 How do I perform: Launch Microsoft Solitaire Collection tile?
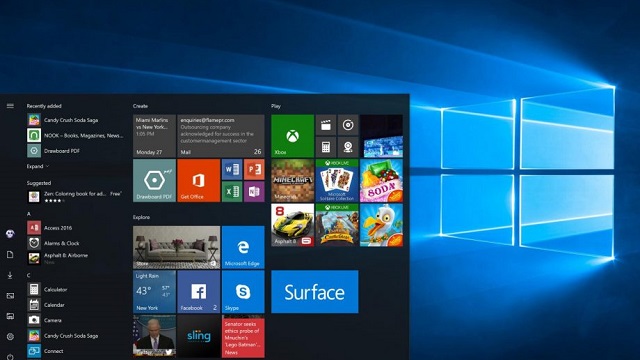(337, 180)
